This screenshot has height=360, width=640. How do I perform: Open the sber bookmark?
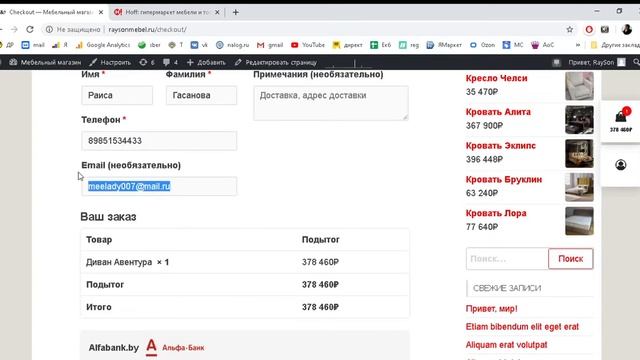[149, 45]
